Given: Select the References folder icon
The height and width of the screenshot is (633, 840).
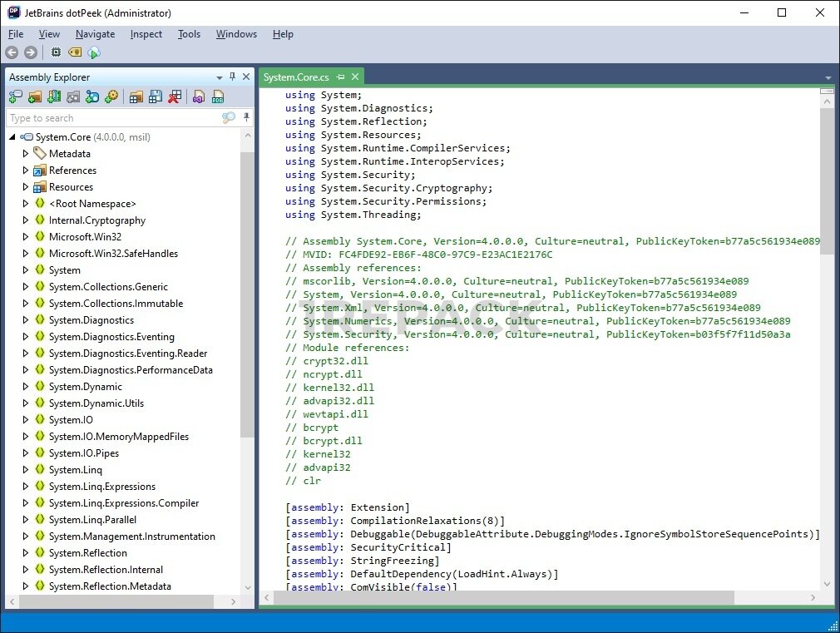Looking at the screenshot, I should (x=40, y=171).
